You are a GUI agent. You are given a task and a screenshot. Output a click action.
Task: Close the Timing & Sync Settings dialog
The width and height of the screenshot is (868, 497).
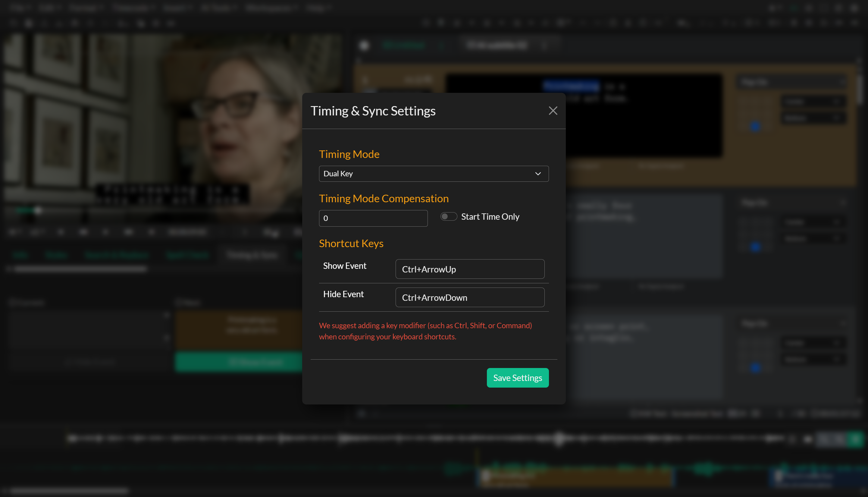[x=553, y=111]
